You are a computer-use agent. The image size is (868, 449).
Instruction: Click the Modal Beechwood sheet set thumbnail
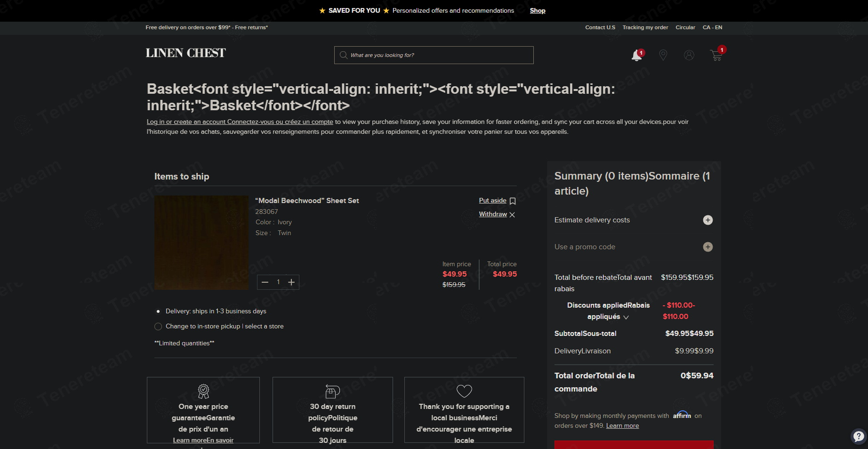click(201, 243)
